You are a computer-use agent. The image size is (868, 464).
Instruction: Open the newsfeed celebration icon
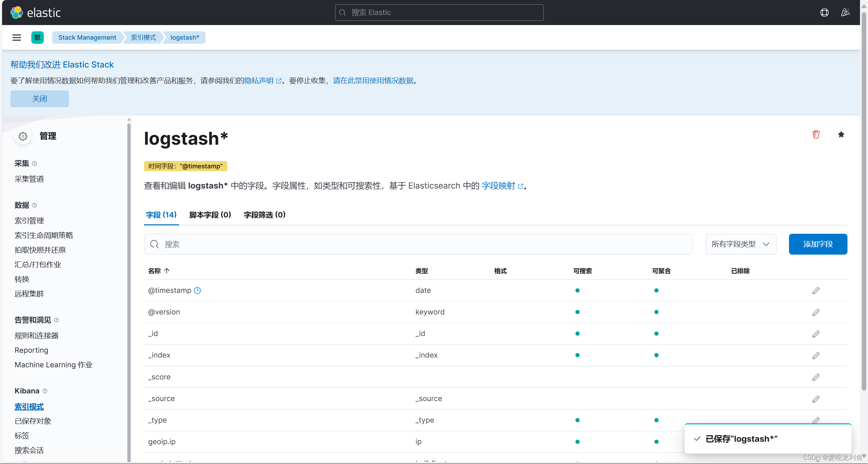coord(845,13)
